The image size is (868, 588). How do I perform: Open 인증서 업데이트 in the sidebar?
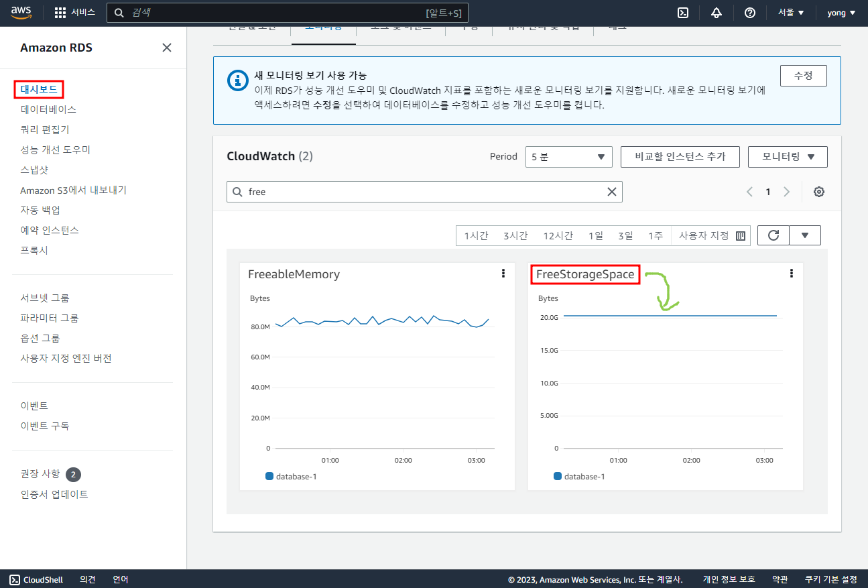click(x=54, y=494)
